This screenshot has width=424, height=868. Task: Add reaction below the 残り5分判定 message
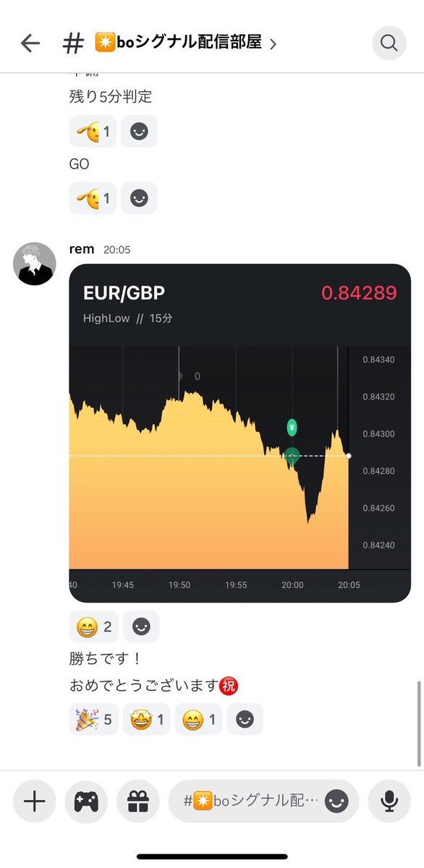click(x=139, y=132)
